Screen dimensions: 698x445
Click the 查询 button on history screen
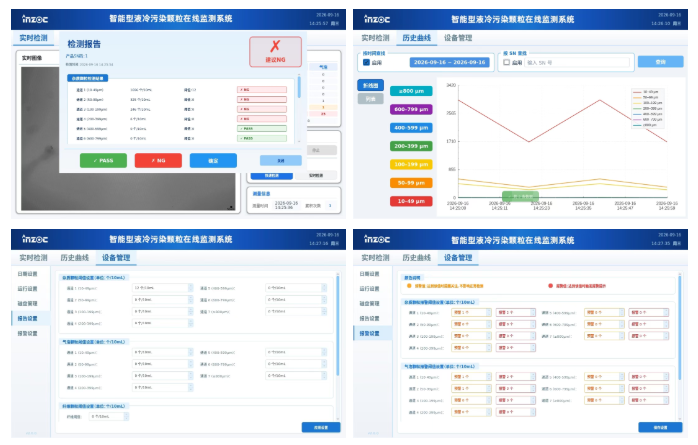pos(661,62)
